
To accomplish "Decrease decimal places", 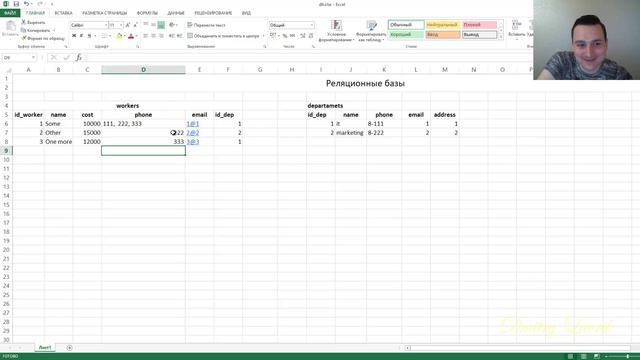I will click(x=311, y=36).
